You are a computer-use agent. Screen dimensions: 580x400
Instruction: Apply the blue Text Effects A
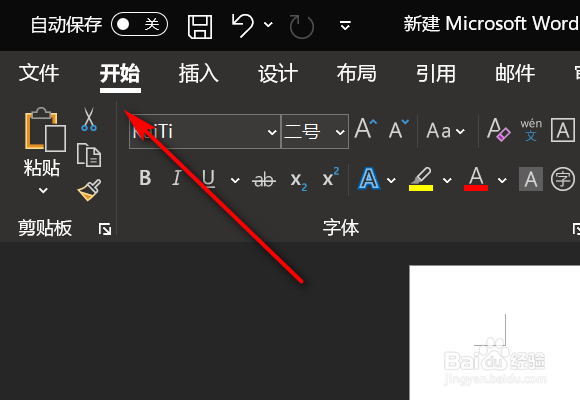coord(369,178)
